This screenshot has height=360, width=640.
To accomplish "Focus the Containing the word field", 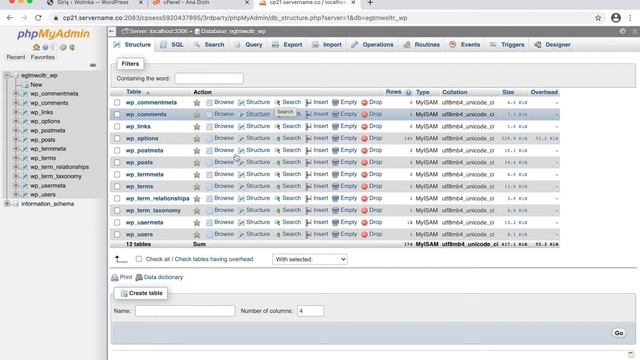I will coord(209,78).
